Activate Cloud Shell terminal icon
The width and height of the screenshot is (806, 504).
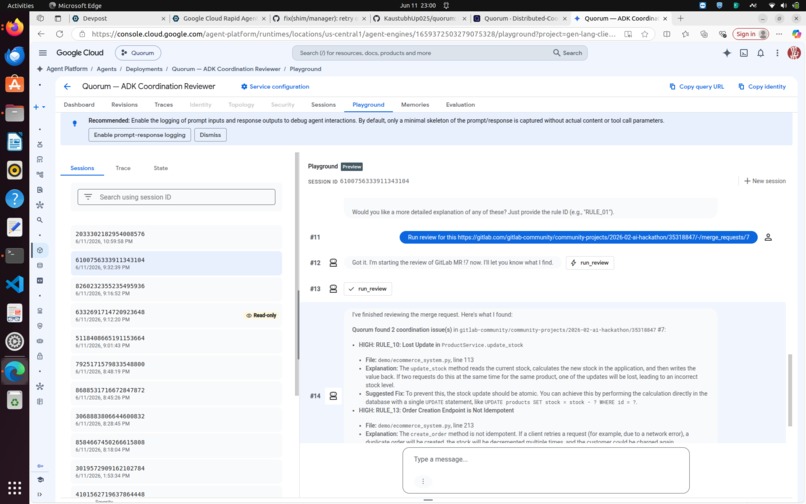pyautogui.click(x=744, y=52)
